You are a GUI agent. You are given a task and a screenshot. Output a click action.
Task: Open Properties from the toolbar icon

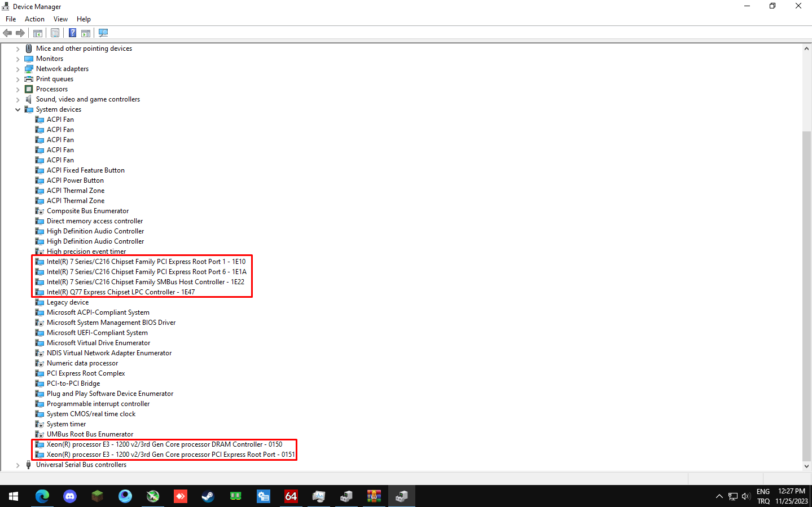coord(55,33)
